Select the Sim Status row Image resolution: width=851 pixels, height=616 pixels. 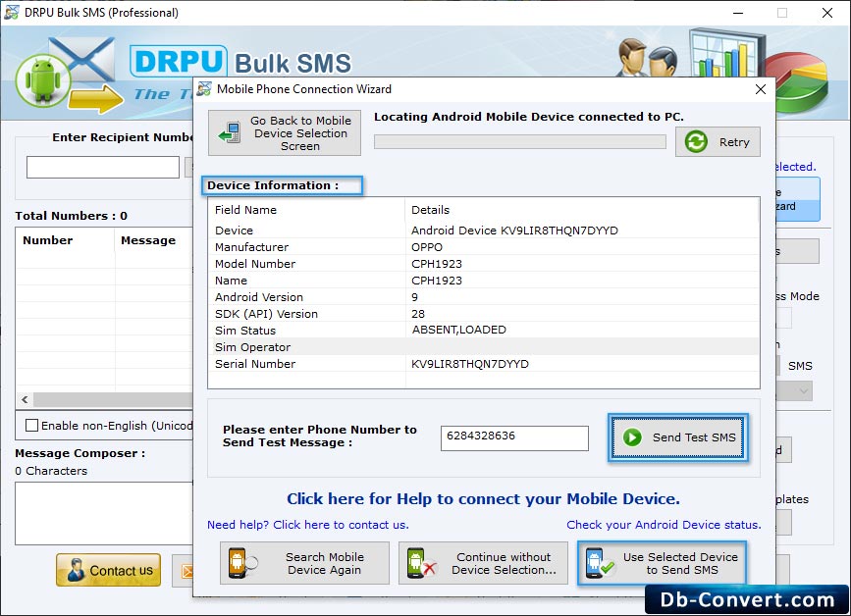pyautogui.click(x=483, y=331)
